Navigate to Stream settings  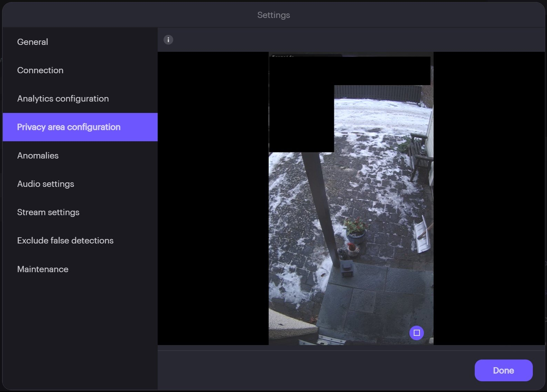click(x=48, y=212)
